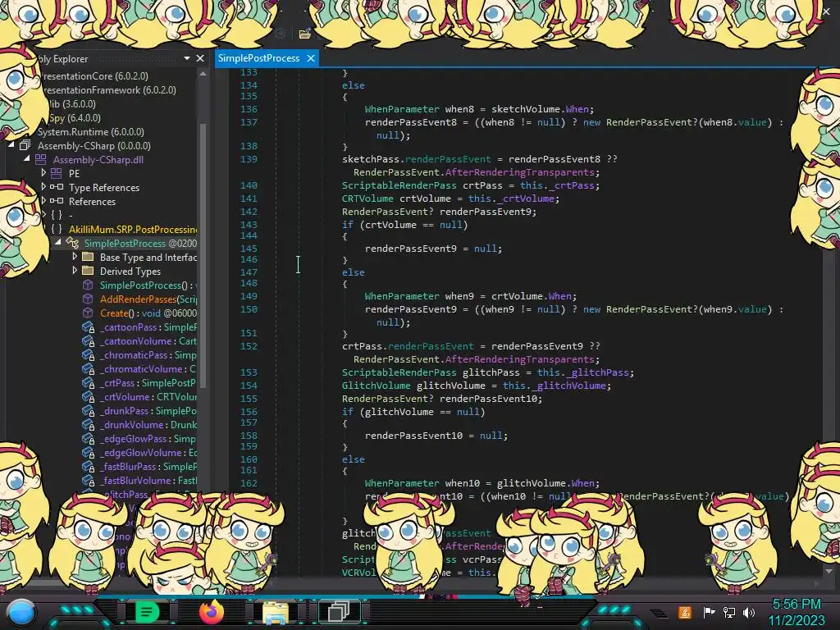Image resolution: width=840 pixels, height=630 pixels.
Task: Click the _edgeGlowVolume field icon
Action: pos(89,452)
